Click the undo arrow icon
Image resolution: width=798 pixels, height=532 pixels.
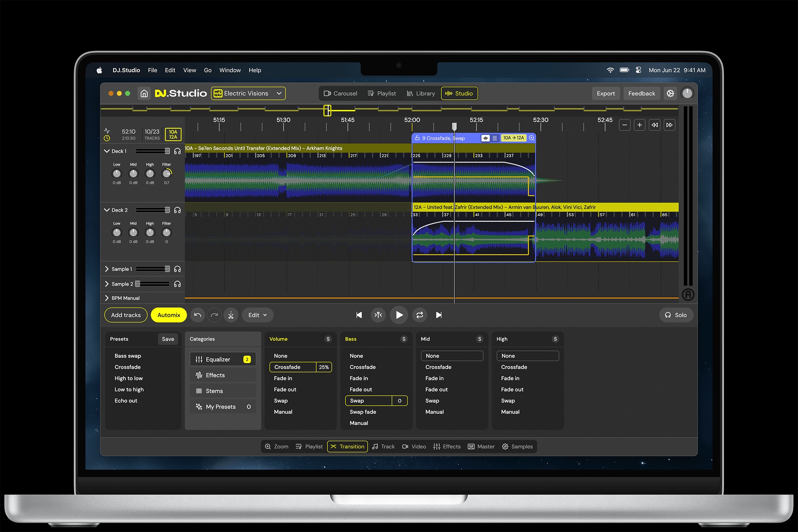click(198, 315)
